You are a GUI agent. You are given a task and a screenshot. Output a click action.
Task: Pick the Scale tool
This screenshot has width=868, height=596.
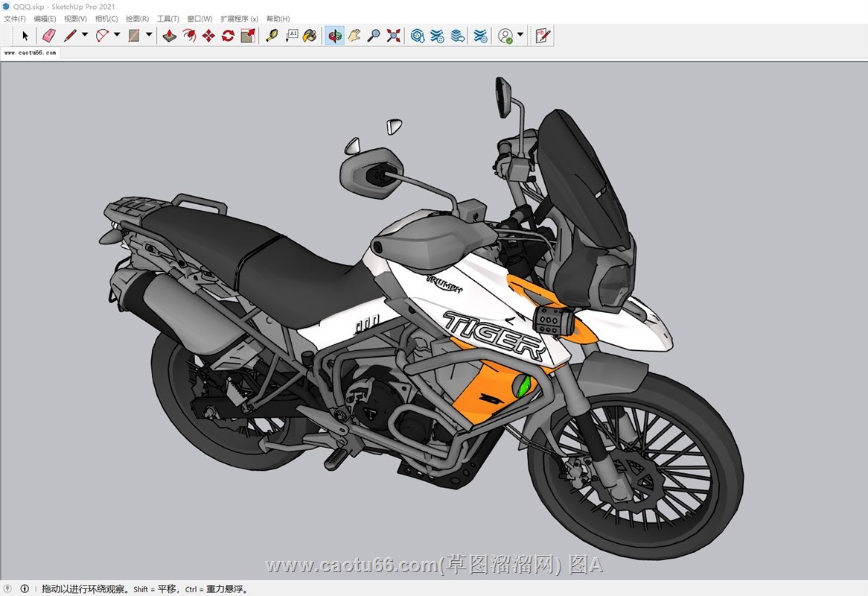point(248,36)
